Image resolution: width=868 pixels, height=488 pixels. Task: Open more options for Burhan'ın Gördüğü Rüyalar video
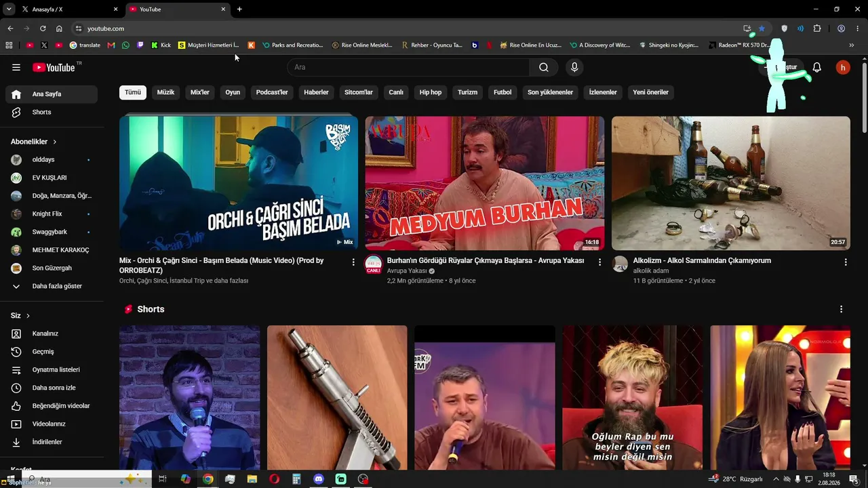pyautogui.click(x=599, y=262)
